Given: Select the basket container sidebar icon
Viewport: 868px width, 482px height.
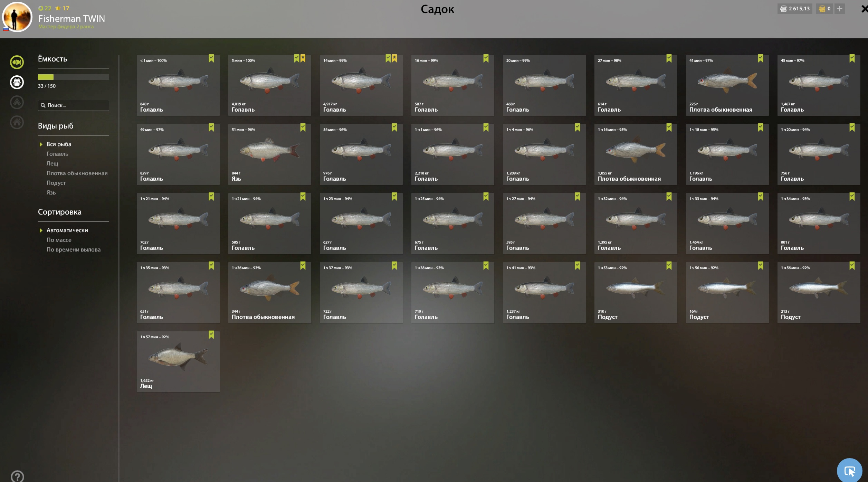Looking at the screenshot, I should click(x=17, y=82).
